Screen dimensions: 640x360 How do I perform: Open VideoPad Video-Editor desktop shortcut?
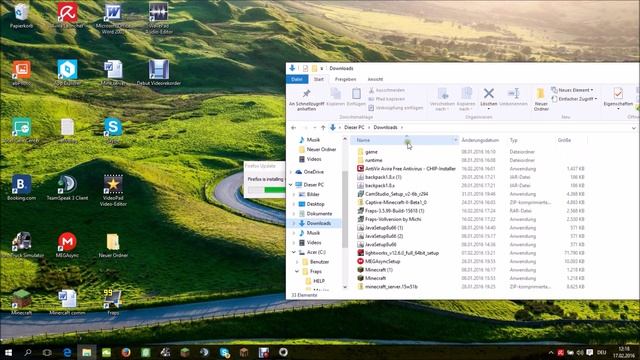coord(113,190)
